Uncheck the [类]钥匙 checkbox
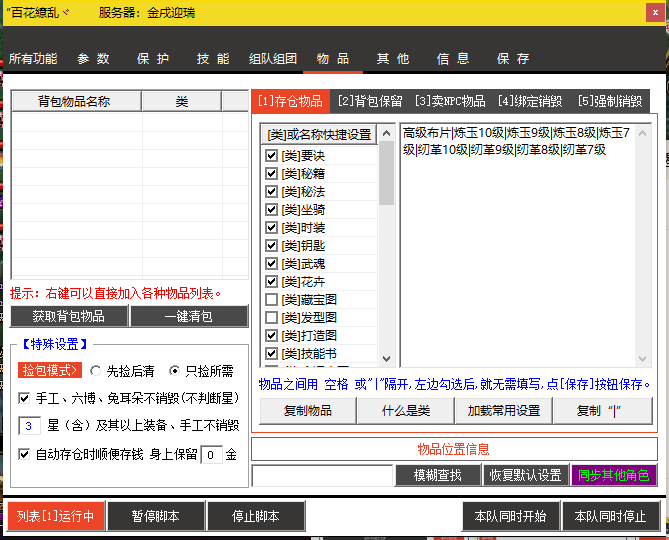The height and width of the screenshot is (540, 669). click(271, 245)
